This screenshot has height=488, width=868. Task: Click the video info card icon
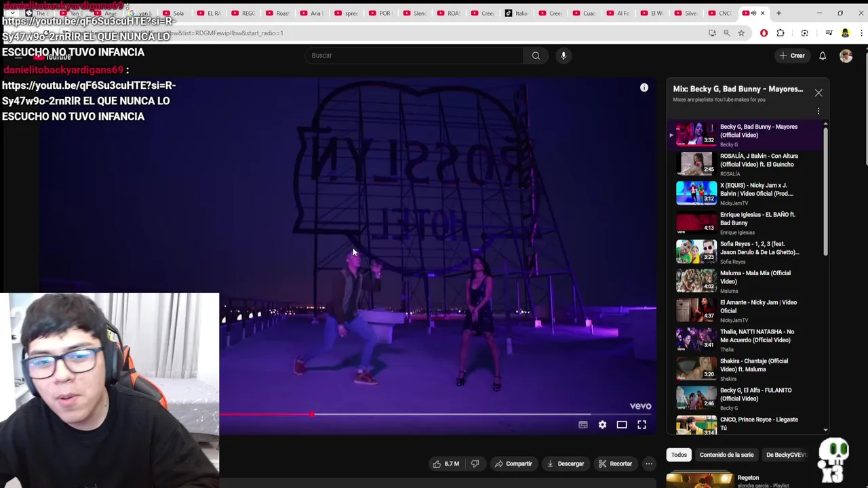click(x=644, y=87)
